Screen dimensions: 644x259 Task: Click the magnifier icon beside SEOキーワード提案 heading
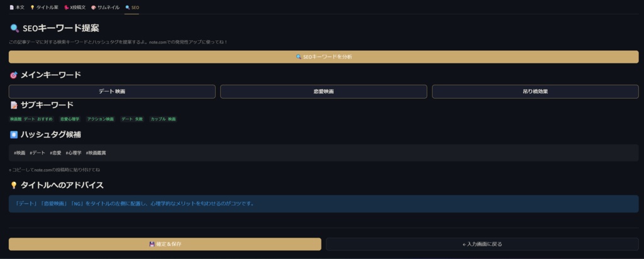pyautogui.click(x=14, y=28)
